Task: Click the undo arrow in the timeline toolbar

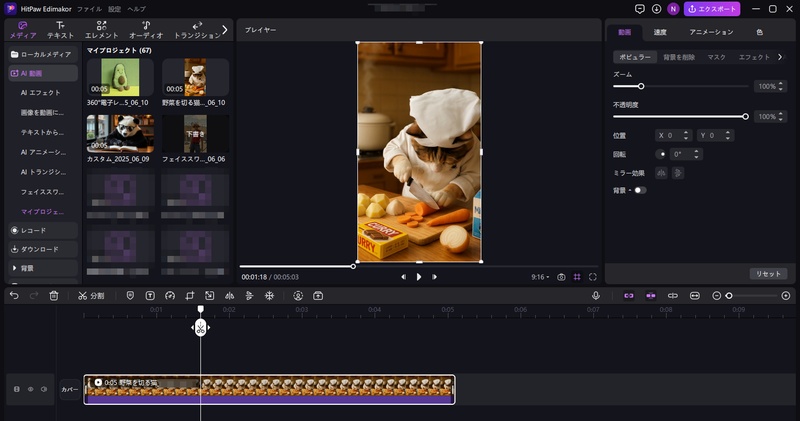Action: pyautogui.click(x=14, y=296)
